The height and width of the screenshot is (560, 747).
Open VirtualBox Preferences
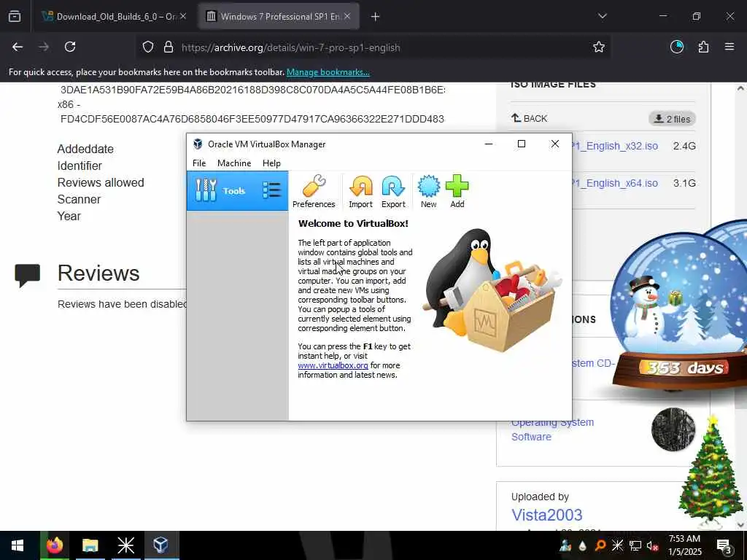(314, 191)
